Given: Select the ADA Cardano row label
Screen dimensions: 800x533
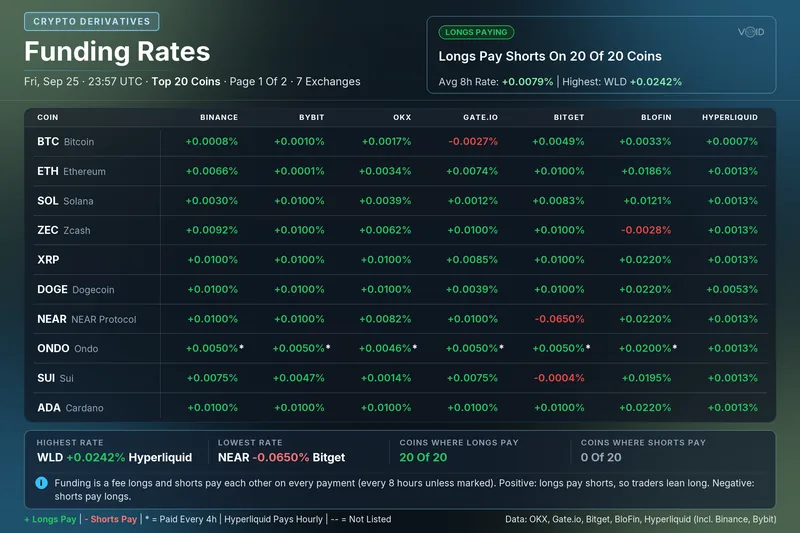Looking at the screenshot, I should tap(70, 408).
